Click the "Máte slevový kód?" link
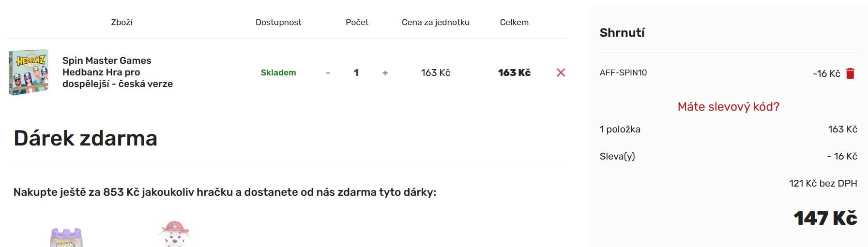The height and width of the screenshot is (247, 868). (728, 106)
